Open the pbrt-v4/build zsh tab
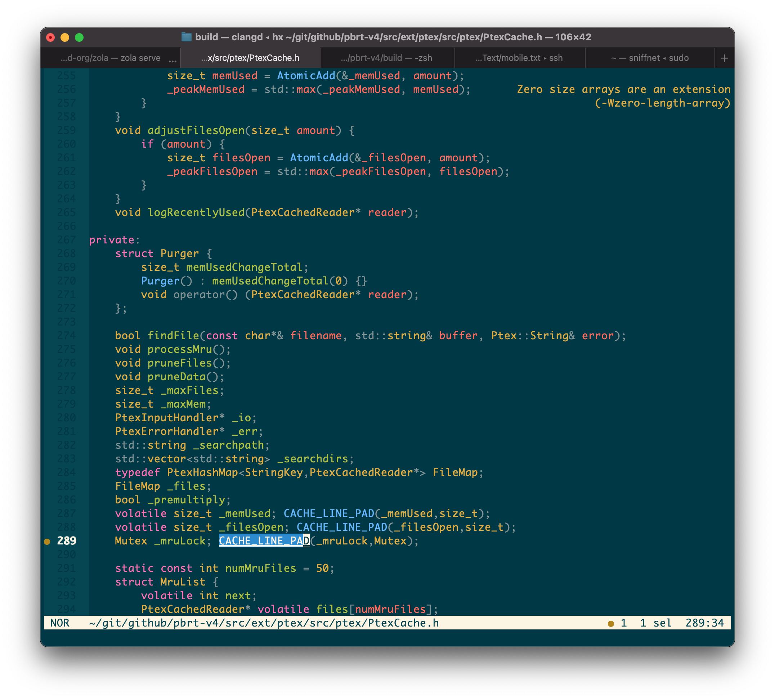775x700 pixels. 386,58
